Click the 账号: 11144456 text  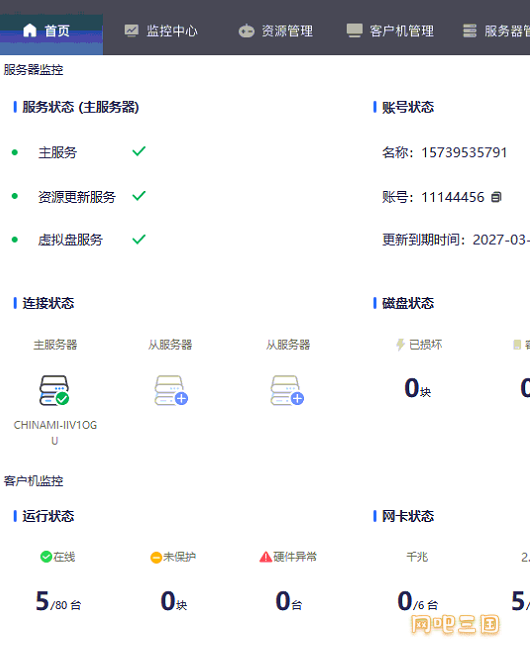(x=433, y=197)
